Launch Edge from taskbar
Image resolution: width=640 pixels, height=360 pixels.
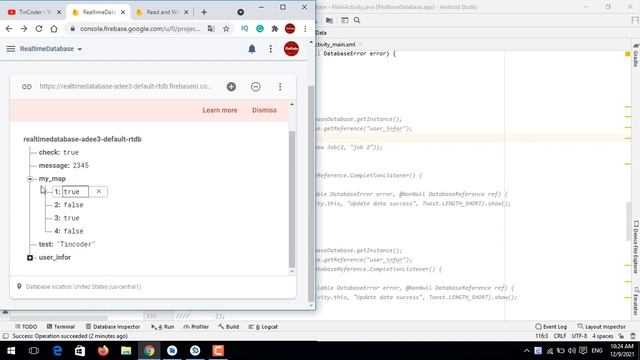click(x=57, y=351)
